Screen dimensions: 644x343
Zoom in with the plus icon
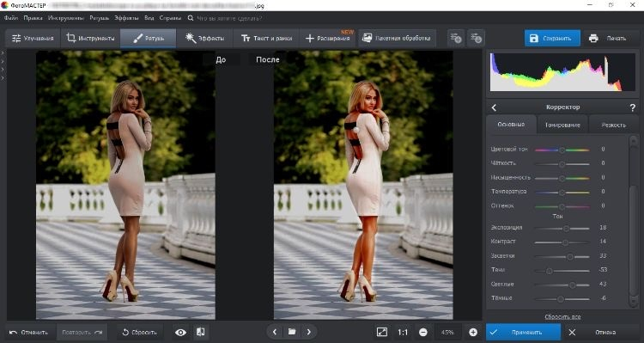473,333
